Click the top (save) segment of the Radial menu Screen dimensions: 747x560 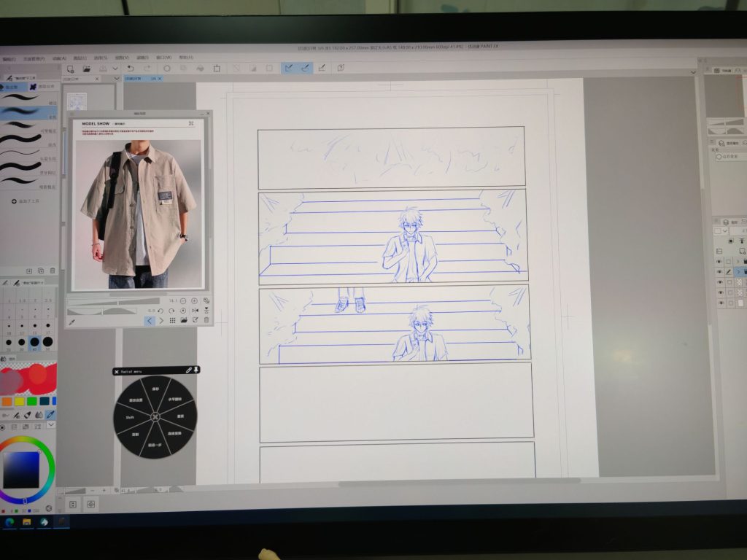155,389
